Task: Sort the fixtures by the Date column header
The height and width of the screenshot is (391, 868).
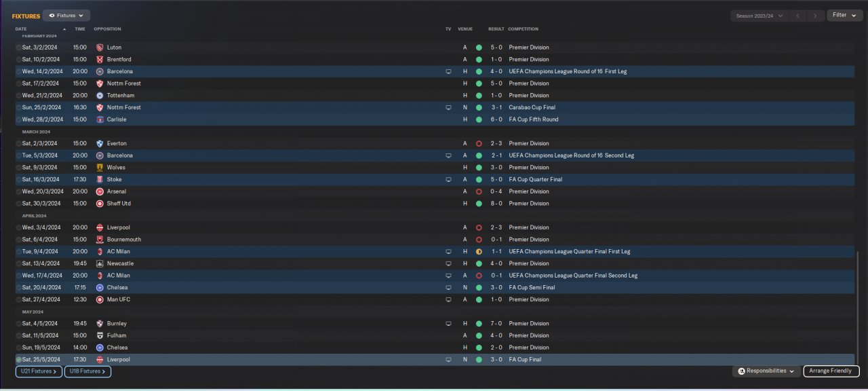Action: point(21,29)
